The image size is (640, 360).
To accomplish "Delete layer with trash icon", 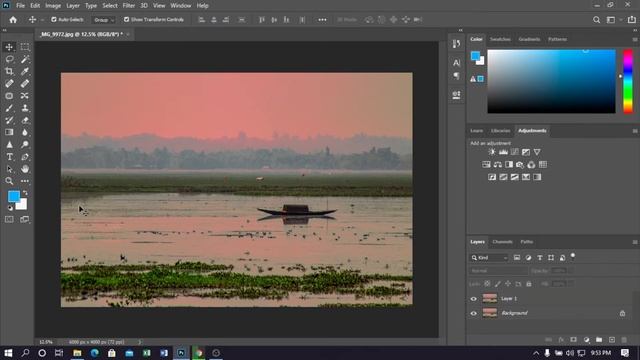I will point(624,340).
